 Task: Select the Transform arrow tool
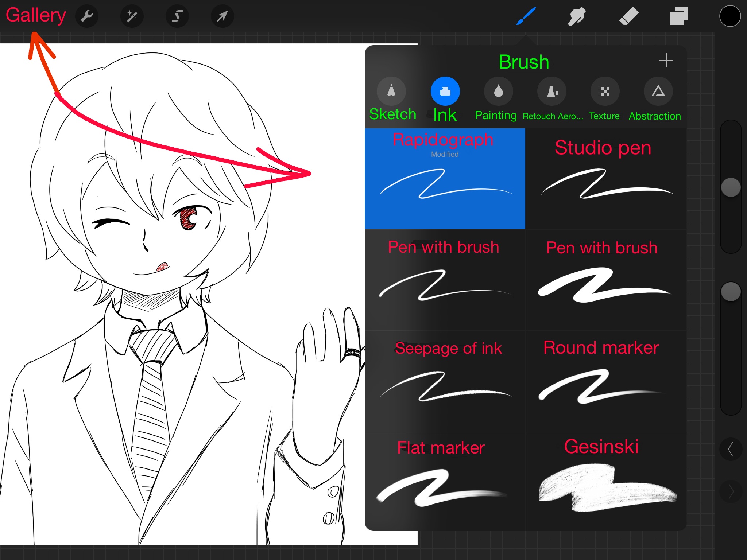pos(222,16)
